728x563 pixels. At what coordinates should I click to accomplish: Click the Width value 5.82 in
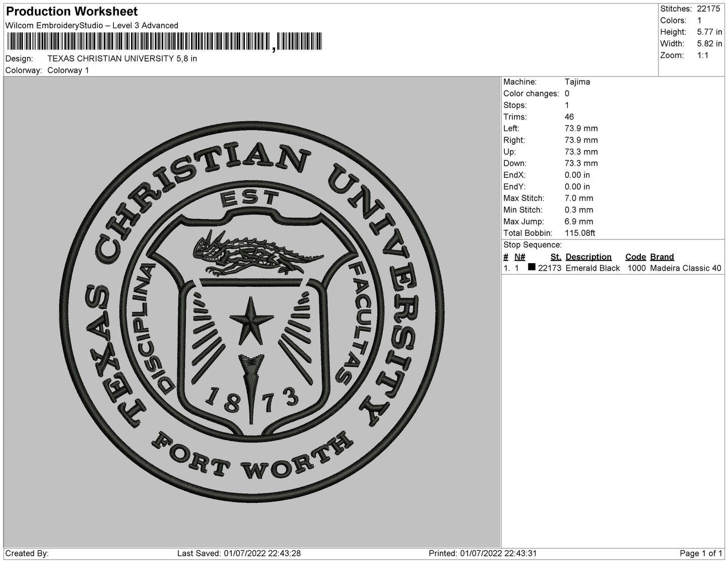[709, 44]
